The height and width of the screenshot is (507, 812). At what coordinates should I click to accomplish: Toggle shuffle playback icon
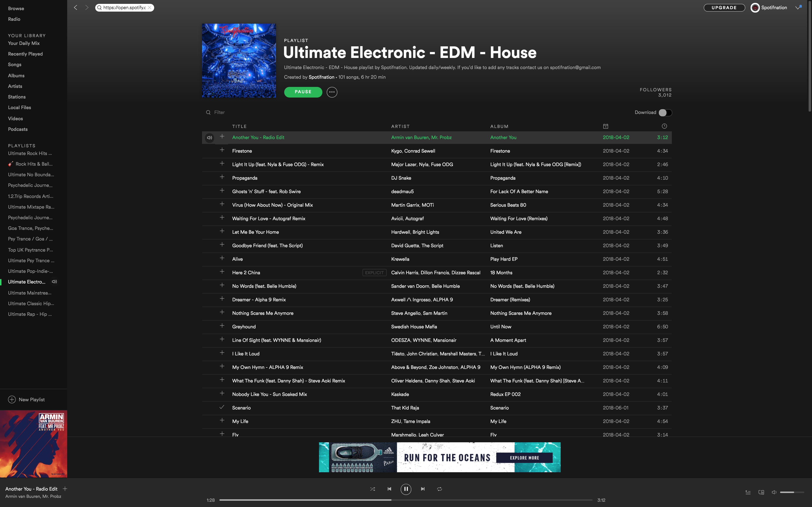tap(372, 489)
